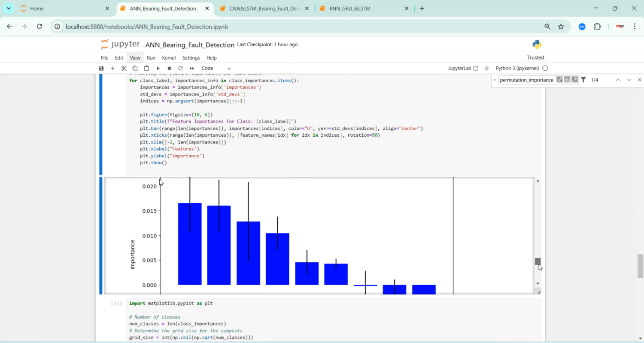Cut the selected cell
This screenshot has height=343, width=644.
(x=124, y=68)
